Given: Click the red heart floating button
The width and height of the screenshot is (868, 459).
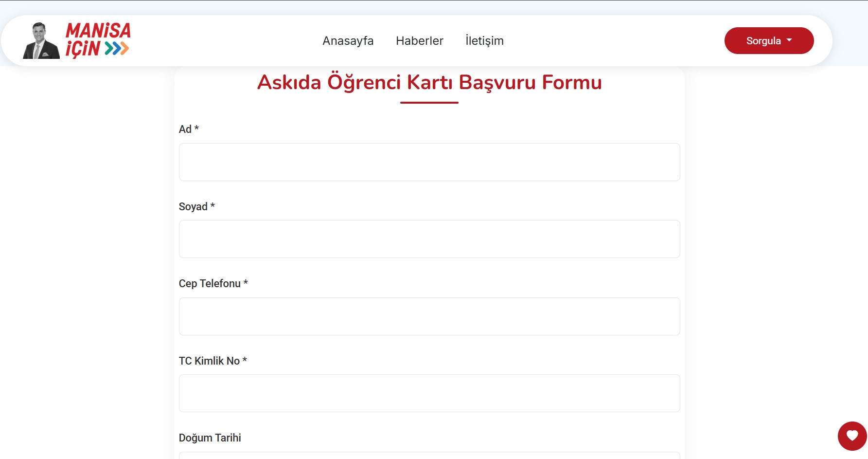Looking at the screenshot, I should click(x=852, y=436).
